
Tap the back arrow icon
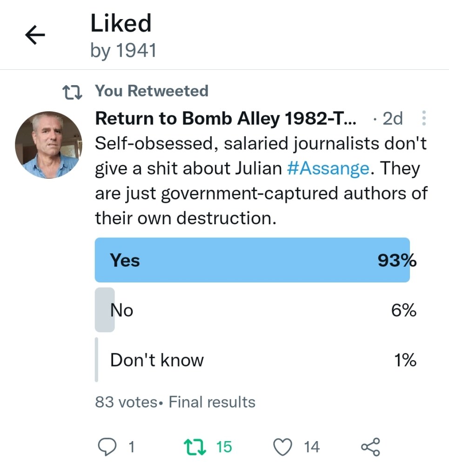tap(35, 35)
